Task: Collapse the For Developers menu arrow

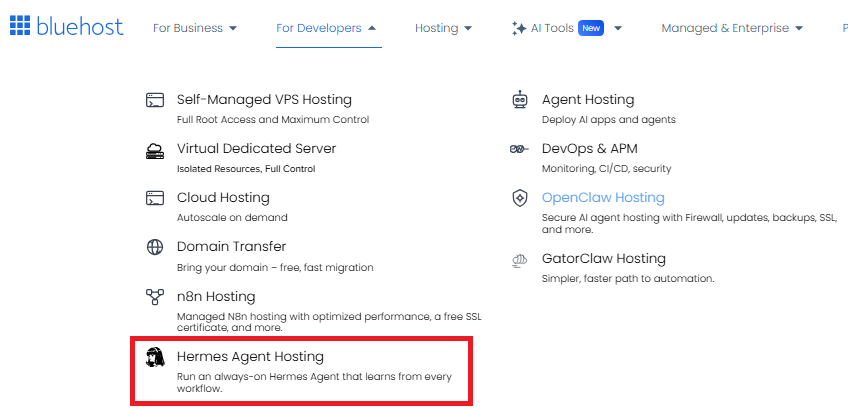Action: coord(372,28)
